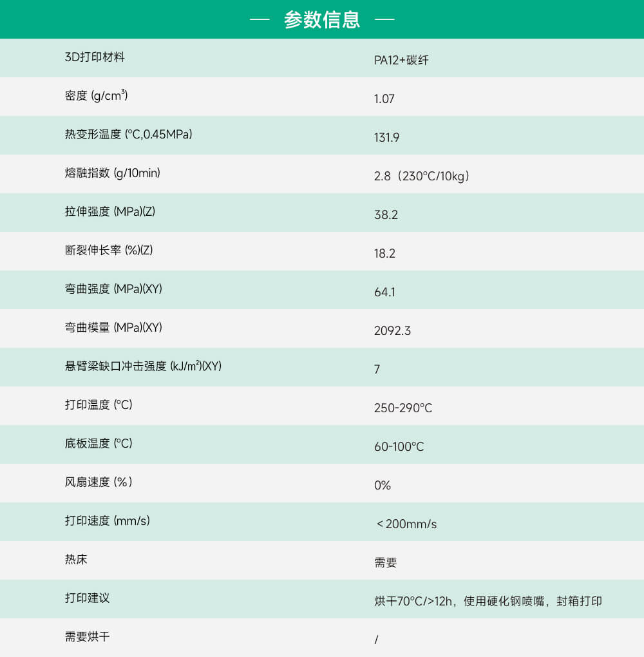Click the value ＜200mm/s
644x657 pixels.
(406, 524)
